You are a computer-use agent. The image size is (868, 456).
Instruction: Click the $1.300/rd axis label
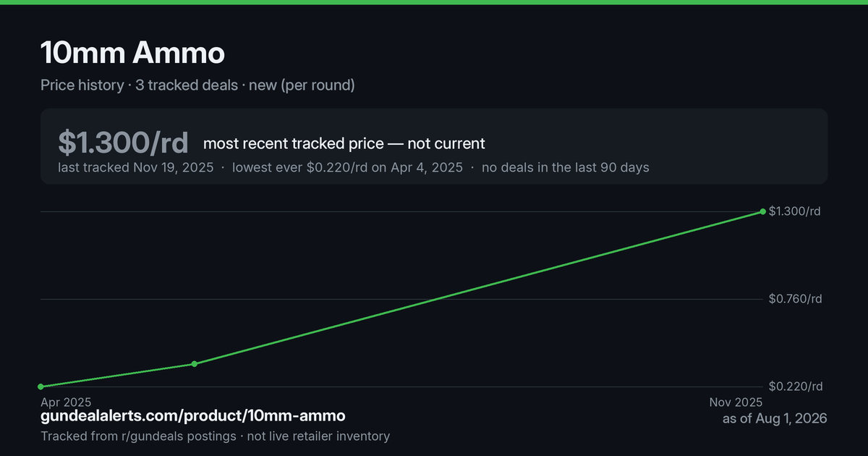tap(795, 211)
